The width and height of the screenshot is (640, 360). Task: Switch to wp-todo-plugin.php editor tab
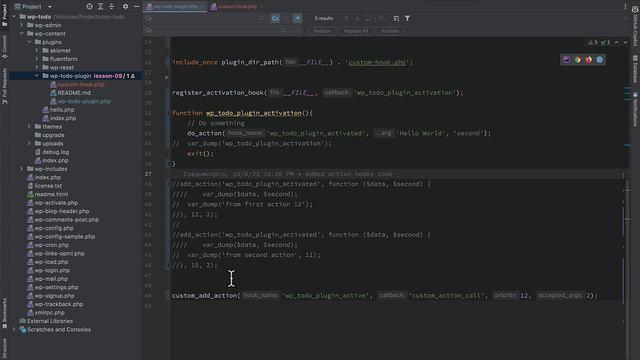point(176,7)
